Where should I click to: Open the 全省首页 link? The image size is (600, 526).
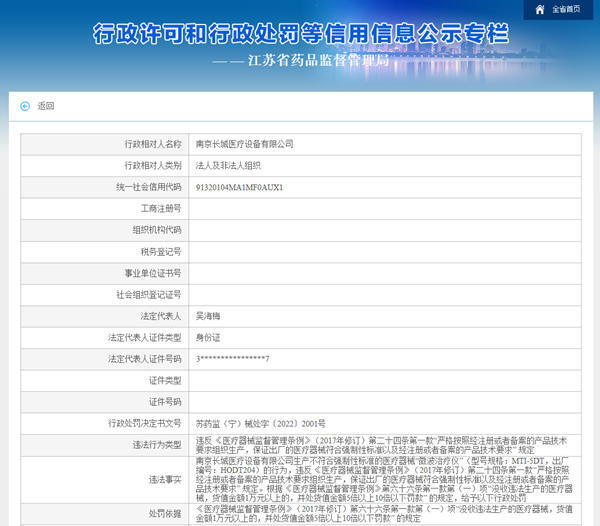point(566,9)
